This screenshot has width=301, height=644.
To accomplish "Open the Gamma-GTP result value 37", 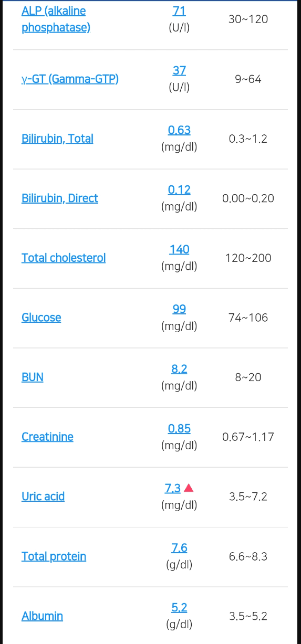I will tap(179, 70).
